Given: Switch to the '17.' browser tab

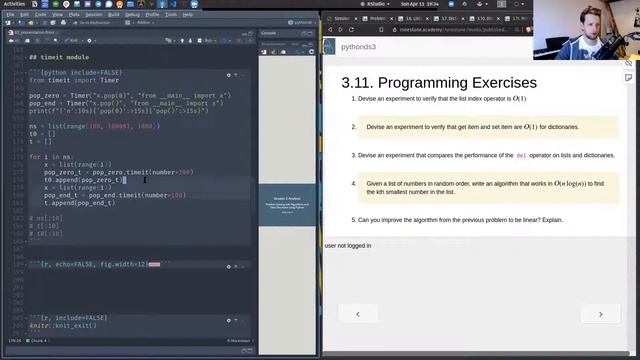Looking at the screenshot, I should pos(448,18).
